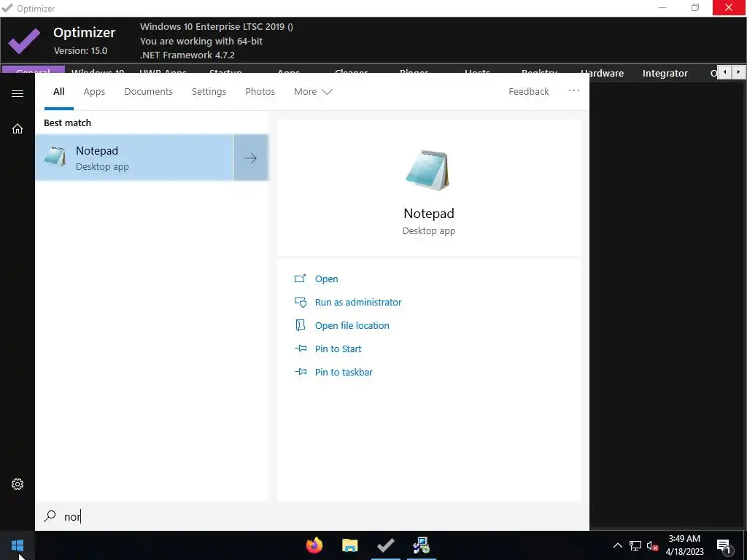Click in the search box with 'nor'
Screen dimensions: 747x560
tap(312, 516)
